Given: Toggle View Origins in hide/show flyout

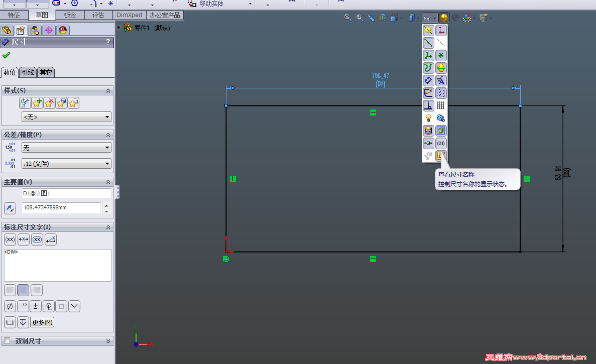Looking at the screenshot, I should [441, 31].
